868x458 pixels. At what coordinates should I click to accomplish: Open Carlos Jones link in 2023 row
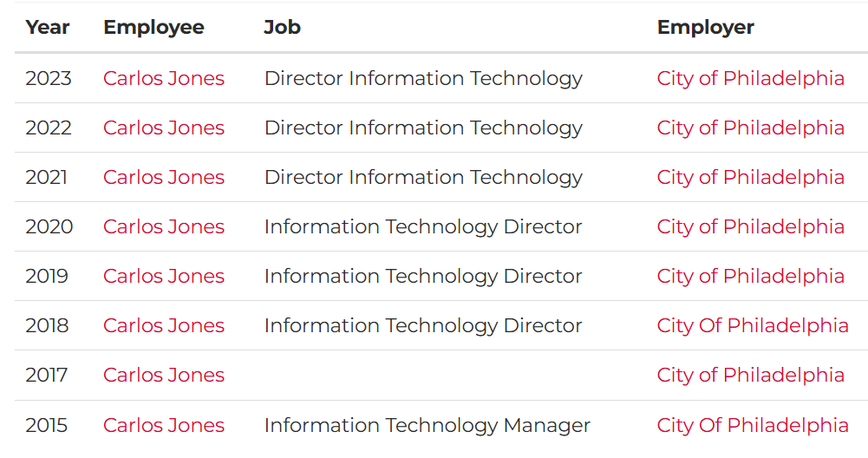[x=164, y=78]
